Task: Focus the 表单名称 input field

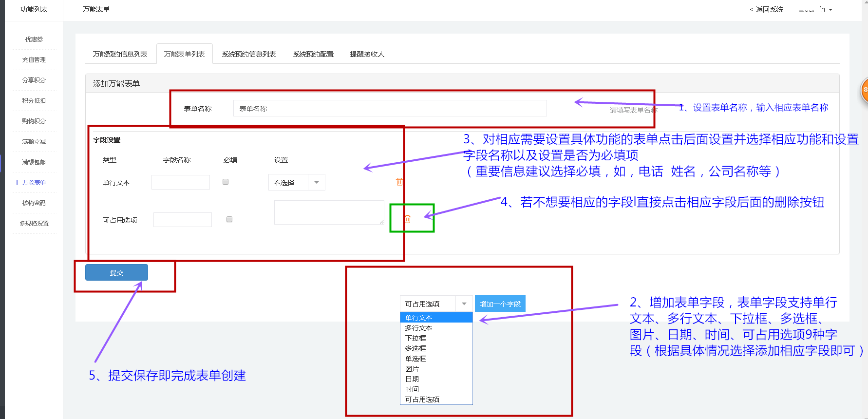Action: [390, 108]
